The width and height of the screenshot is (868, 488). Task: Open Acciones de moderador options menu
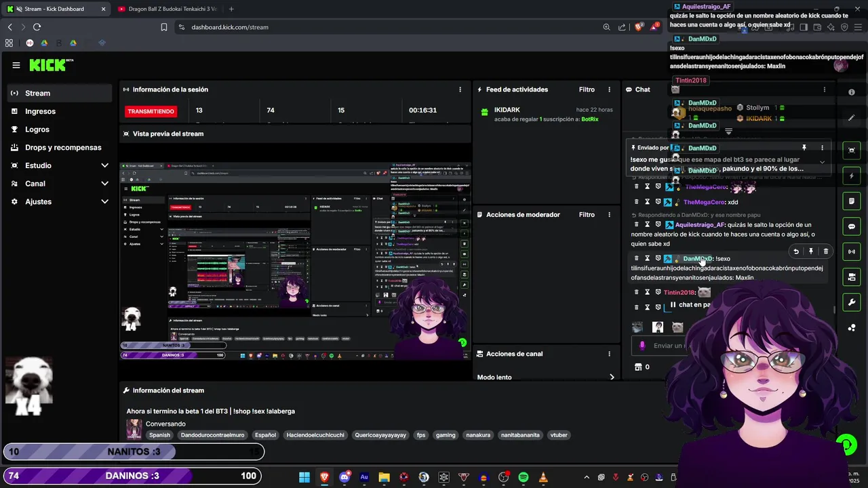coord(609,215)
